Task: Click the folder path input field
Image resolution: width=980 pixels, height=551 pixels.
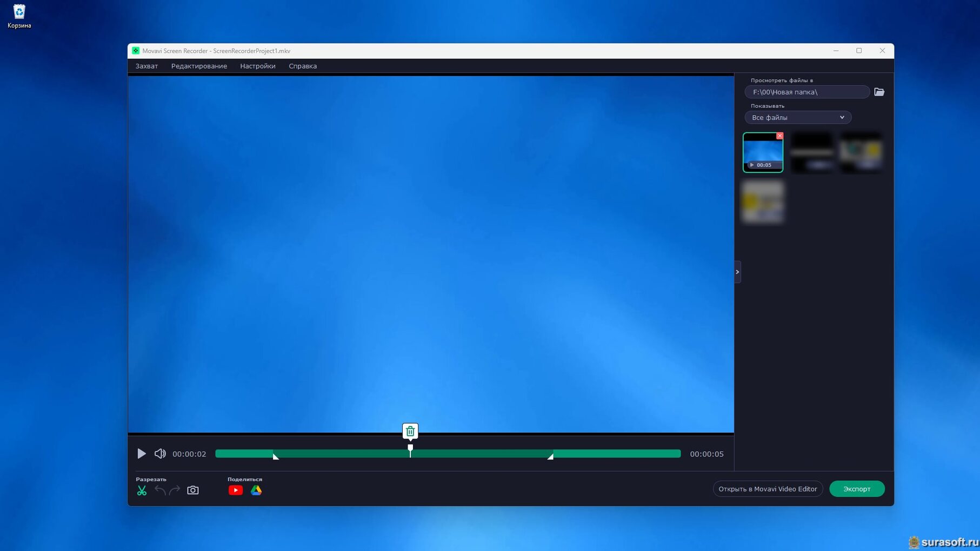Action: pyautogui.click(x=807, y=92)
